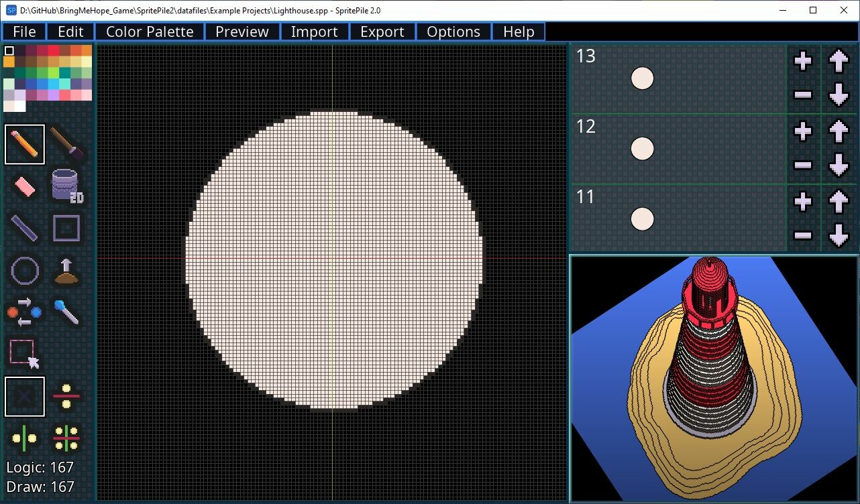This screenshot has width=860, height=504.
Task: Select the Circle tool
Action: pyautogui.click(x=25, y=270)
